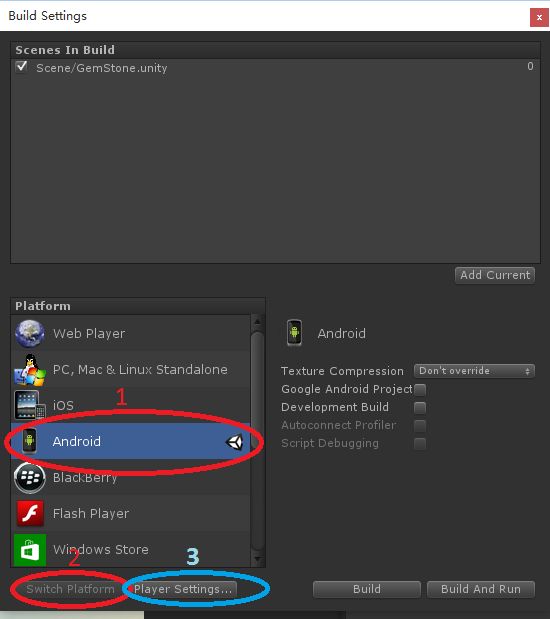
Task: Select PC, Mac & Linux Standalone label
Action: [x=140, y=370]
